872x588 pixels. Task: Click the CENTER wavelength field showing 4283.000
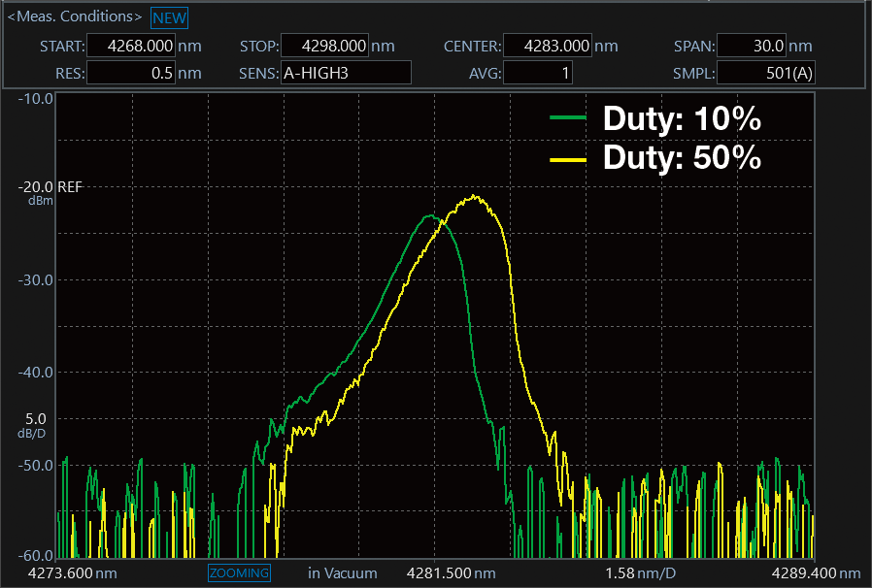548,47
